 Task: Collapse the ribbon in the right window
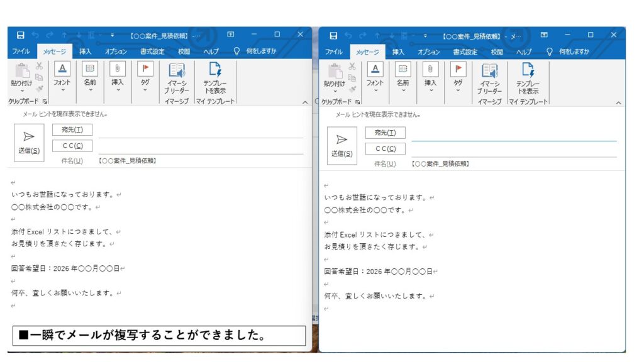tap(618, 102)
